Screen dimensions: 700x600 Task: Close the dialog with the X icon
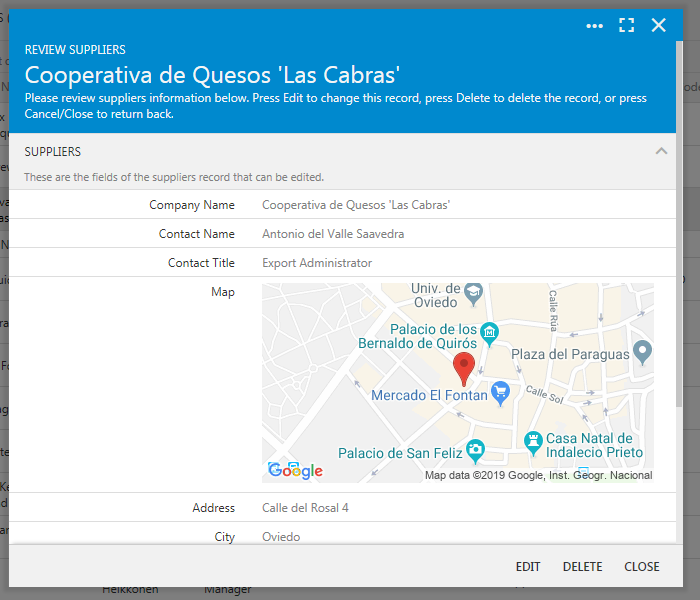click(x=658, y=25)
